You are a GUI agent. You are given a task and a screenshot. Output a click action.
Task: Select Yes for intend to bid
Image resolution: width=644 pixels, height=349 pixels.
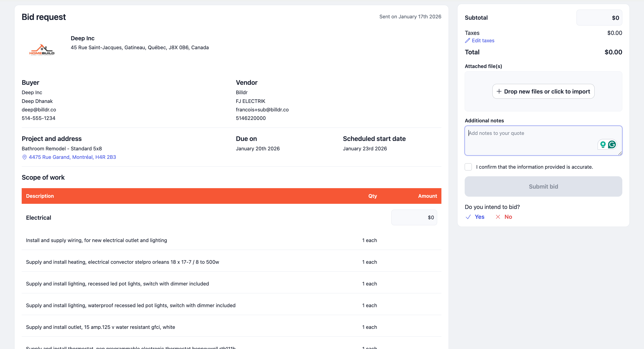(479, 217)
